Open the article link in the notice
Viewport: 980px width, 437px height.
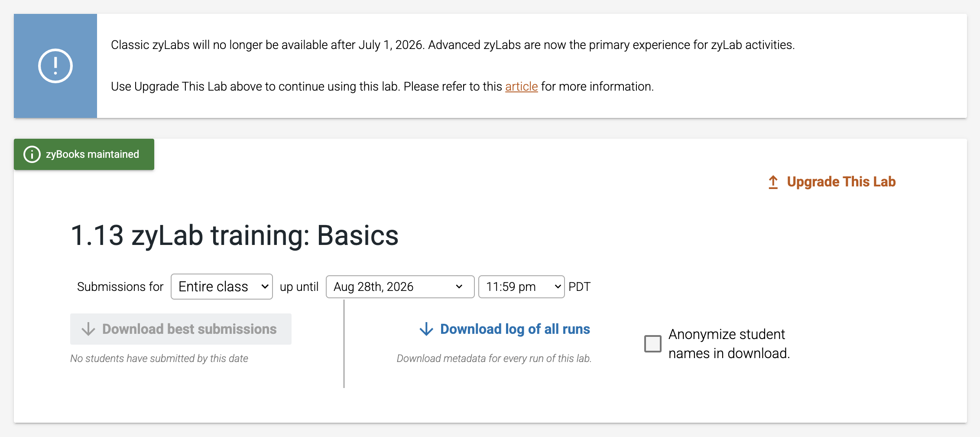[521, 87]
